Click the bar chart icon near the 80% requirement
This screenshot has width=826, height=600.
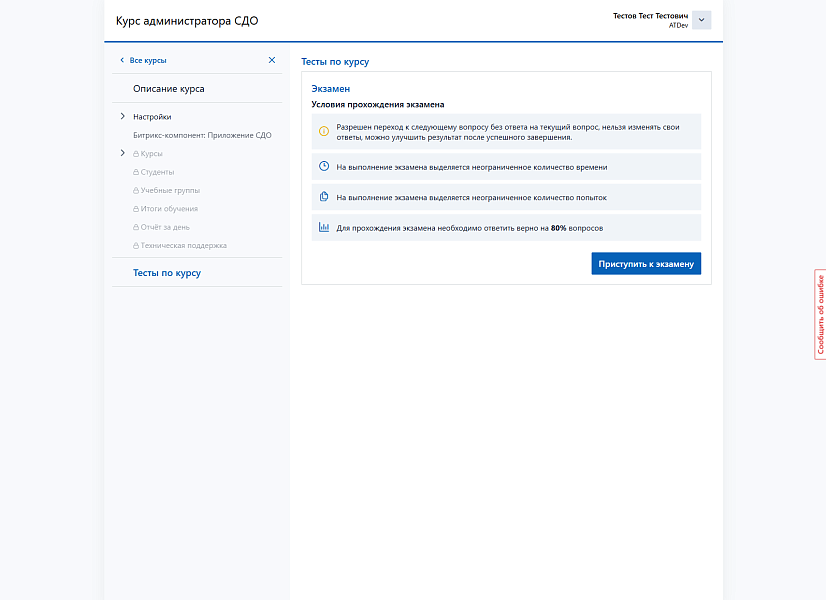pos(323,226)
